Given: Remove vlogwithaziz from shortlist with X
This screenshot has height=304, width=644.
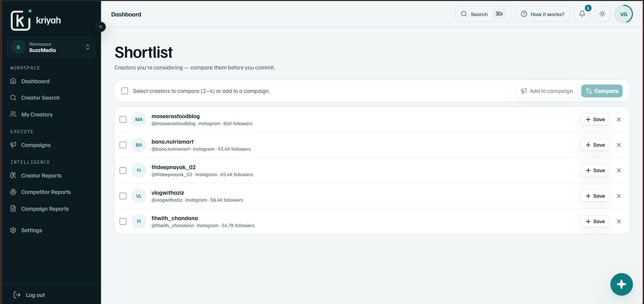Looking at the screenshot, I should (x=619, y=196).
